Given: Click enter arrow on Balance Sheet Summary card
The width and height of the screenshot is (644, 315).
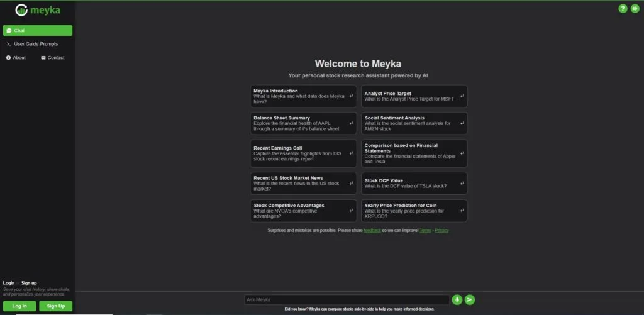Looking at the screenshot, I should 351,123.
